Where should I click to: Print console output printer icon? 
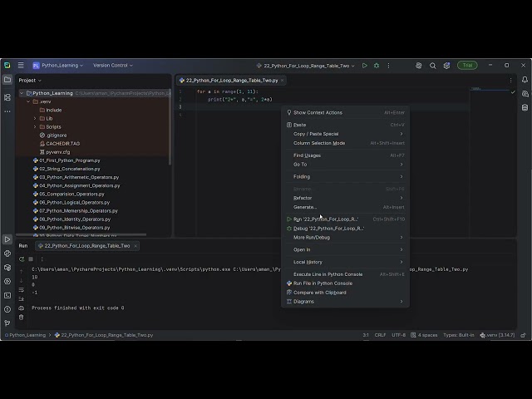(x=22, y=308)
